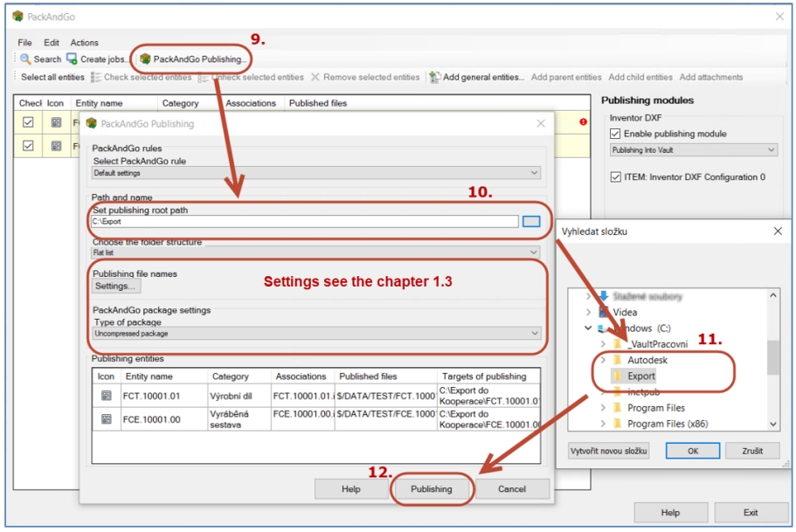Screen dimensions: 796x532
Task: Open the Select PackAndGo rule dropdown
Action: (315, 173)
